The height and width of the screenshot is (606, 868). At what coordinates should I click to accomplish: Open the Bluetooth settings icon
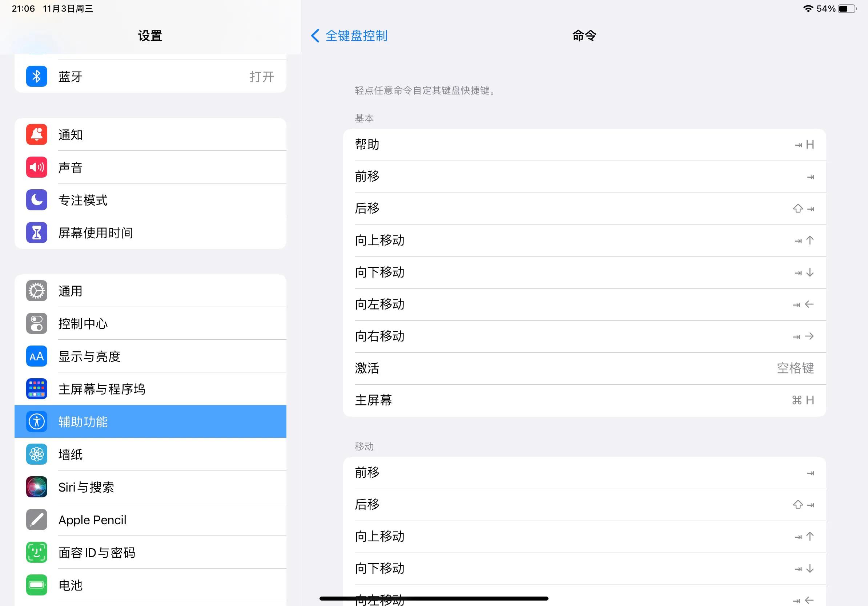[x=36, y=76]
